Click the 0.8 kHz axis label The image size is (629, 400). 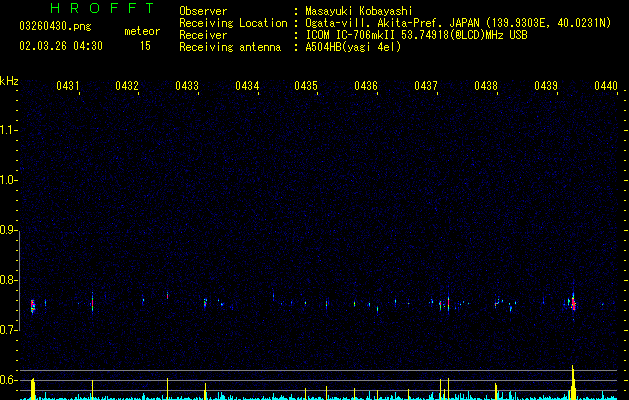click(8, 280)
